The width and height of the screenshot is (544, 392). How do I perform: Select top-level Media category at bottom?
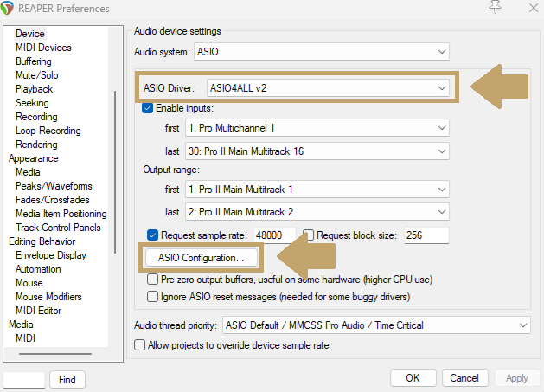coord(21,325)
